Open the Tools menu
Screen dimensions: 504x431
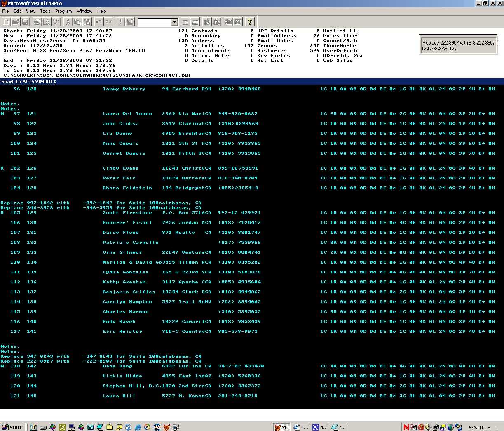click(x=45, y=11)
